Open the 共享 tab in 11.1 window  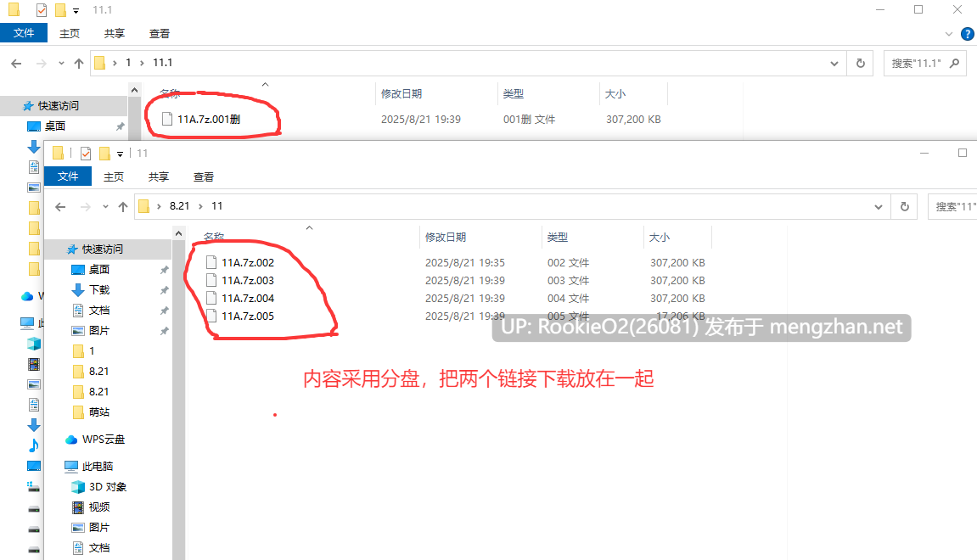(x=114, y=34)
